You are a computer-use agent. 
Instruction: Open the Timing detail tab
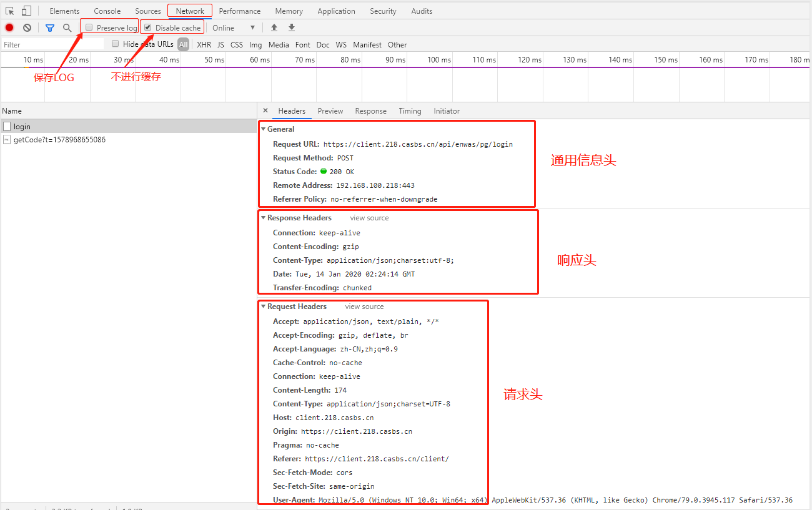pyautogui.click(x=410, y=110)
